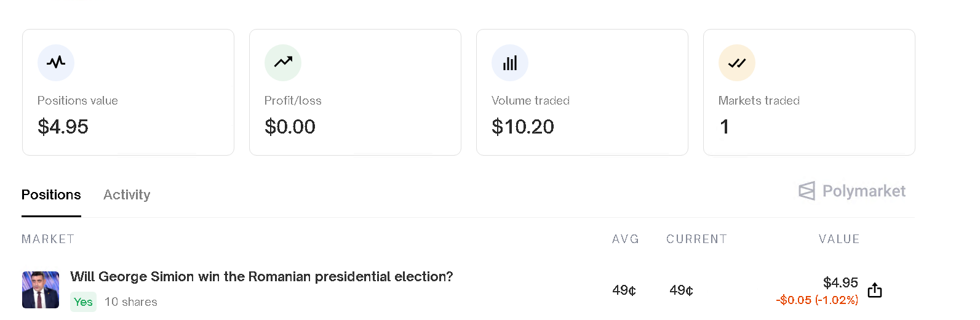Click the Markets traded double-check icon
Image resolution: width=980 pixels, height=320 pixels.
point(737,62)
